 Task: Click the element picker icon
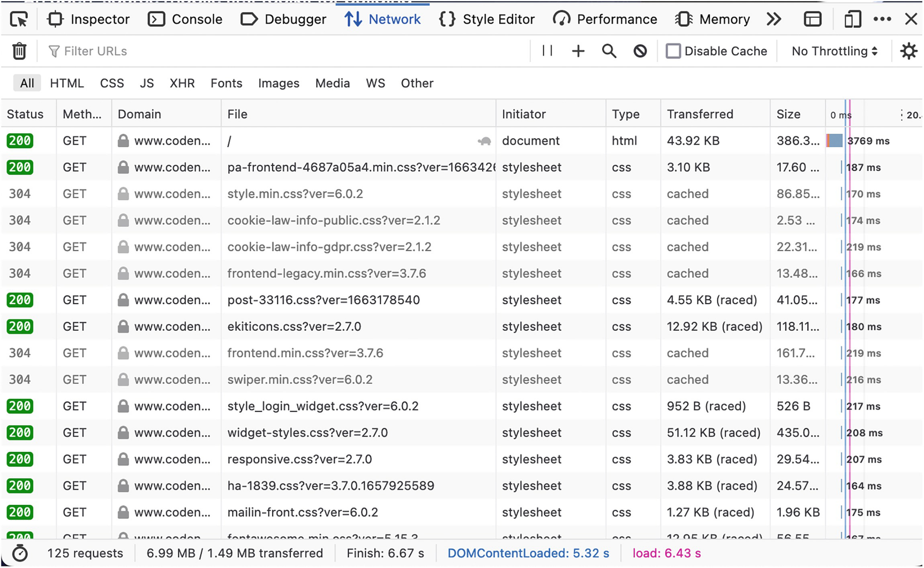pyautogui.click(x=19, y=19)
